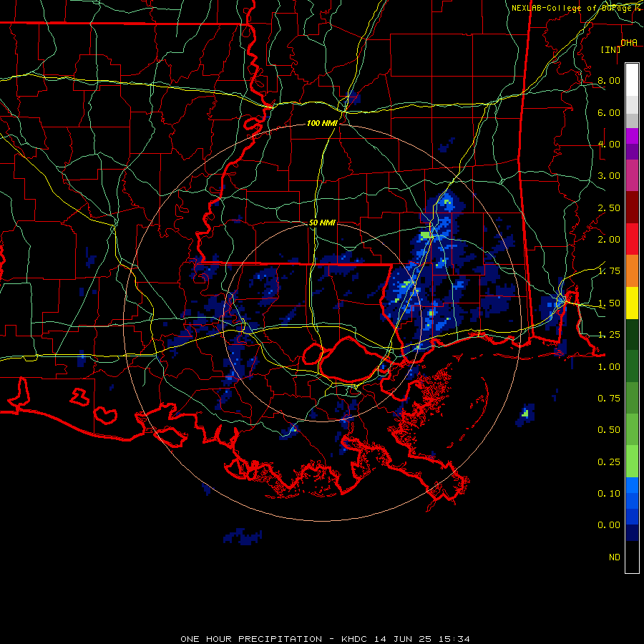
Task: Click the '4.00' legend value
Action: coord(609,144)
